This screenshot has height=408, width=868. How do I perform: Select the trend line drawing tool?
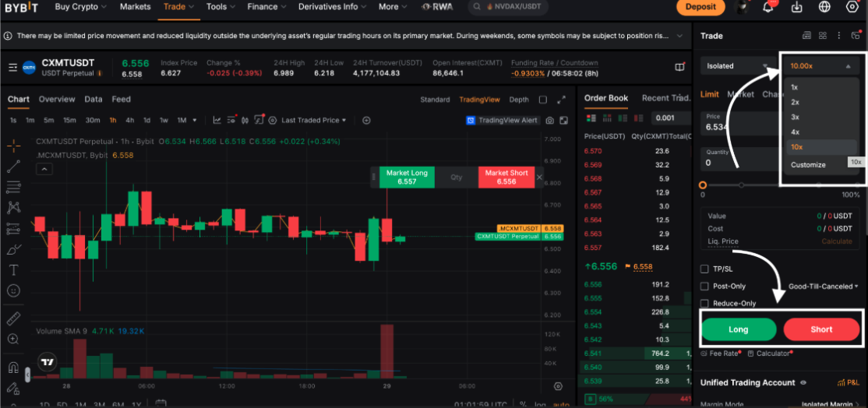click(14, 167)
